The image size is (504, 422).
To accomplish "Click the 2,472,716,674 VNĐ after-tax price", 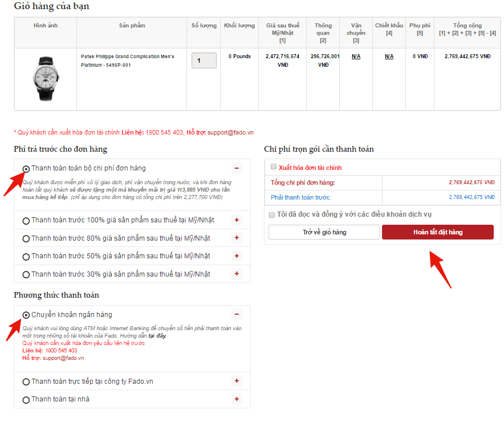I will click(283, 61).
